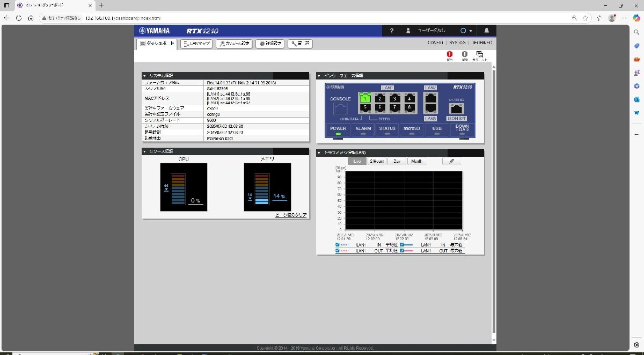
Task: Click the red warning alert icon
Action: (450, 54)
